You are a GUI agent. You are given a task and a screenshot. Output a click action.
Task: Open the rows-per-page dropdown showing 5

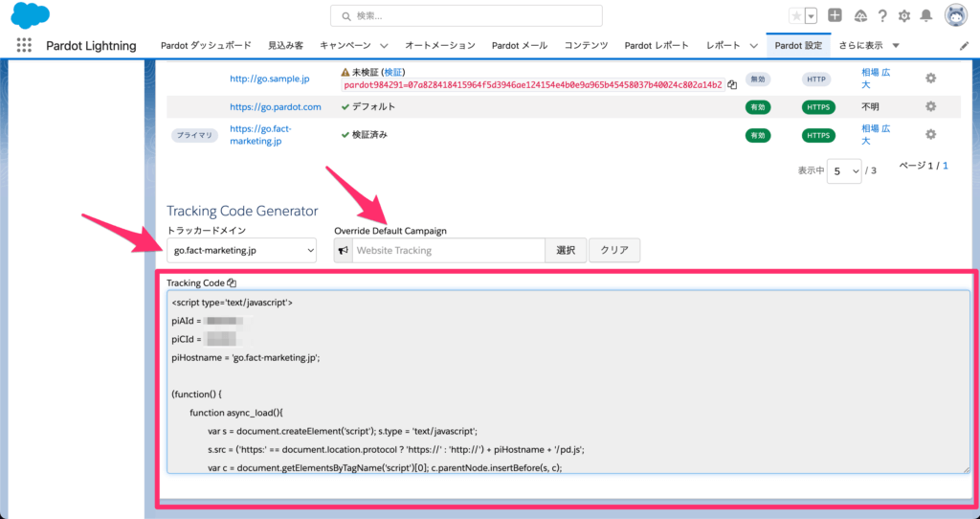[844, 170]
